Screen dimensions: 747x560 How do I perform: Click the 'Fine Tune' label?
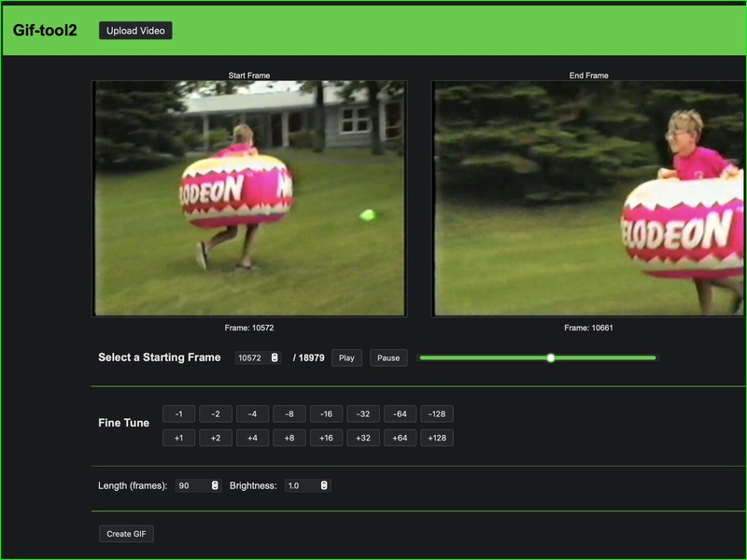click(123, 423)
